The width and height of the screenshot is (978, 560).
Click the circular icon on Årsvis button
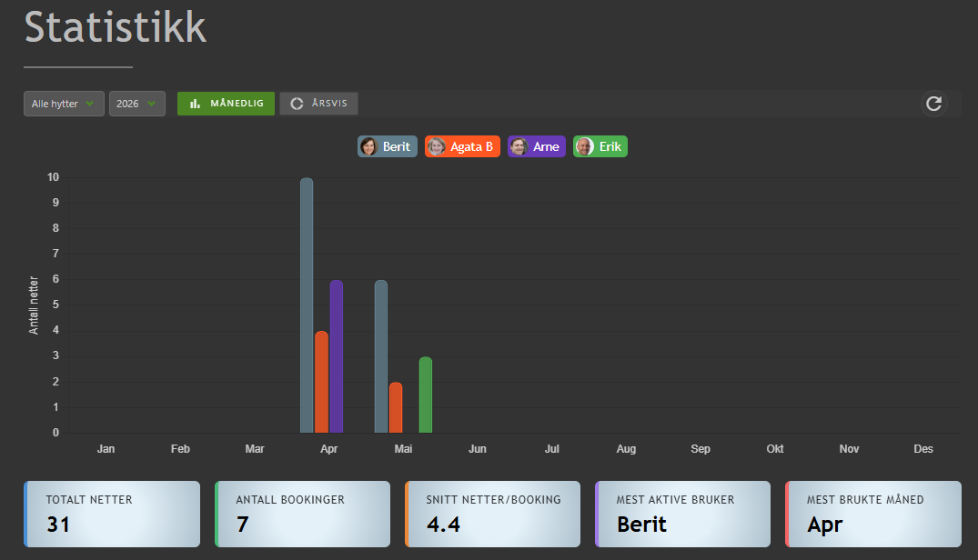tap(297, 104)
